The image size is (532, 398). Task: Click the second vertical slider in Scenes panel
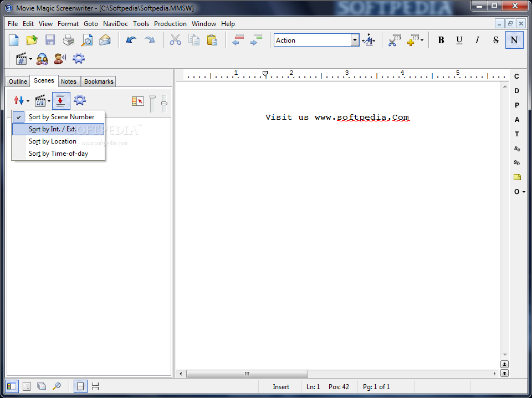(164, 104)
